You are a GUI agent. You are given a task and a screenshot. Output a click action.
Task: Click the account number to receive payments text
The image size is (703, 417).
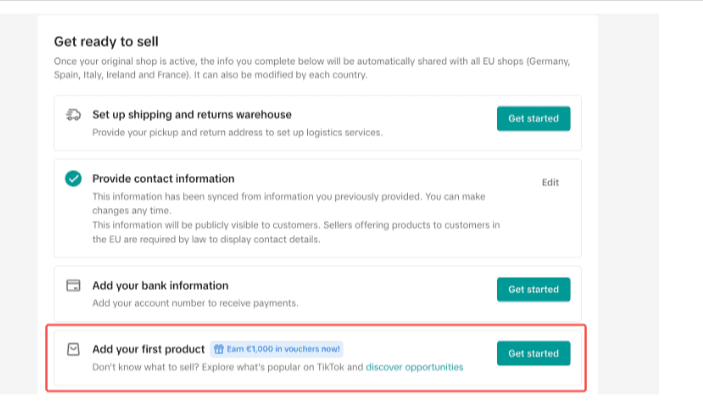click(x=195, y=303)
